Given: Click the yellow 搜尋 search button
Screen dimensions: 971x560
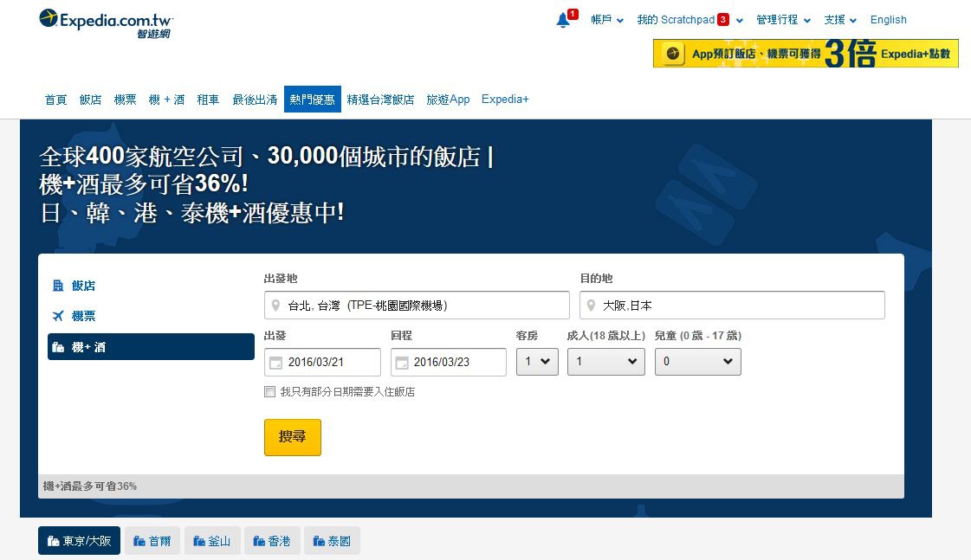Looking at the screenshot, I should [292, 437].
